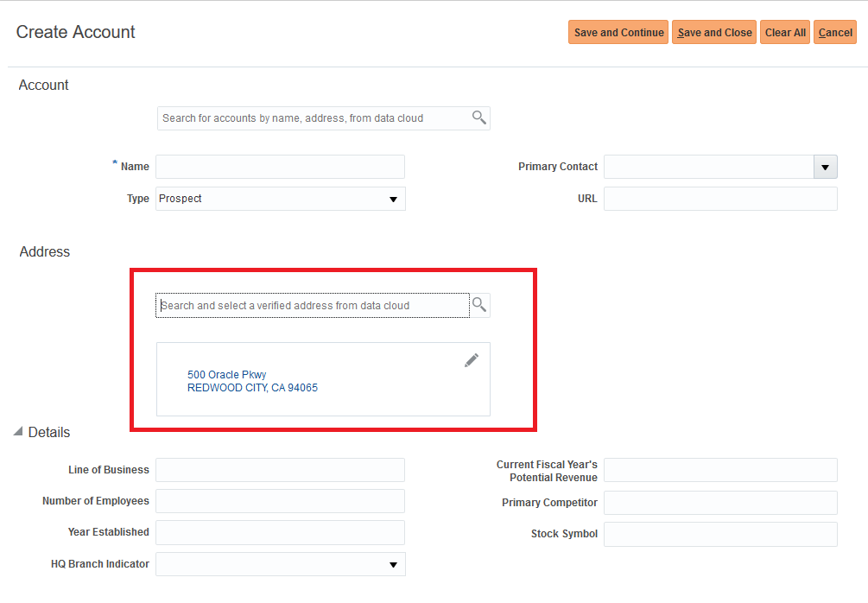Click the URL text field

click(x=720, y=199)
